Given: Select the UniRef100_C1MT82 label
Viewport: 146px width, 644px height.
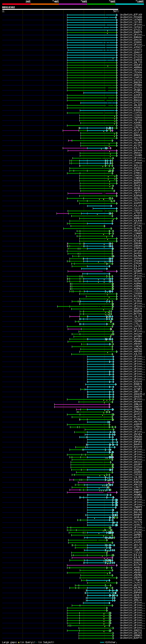Looking at the screenshot, I should click(x=131, y=113).
